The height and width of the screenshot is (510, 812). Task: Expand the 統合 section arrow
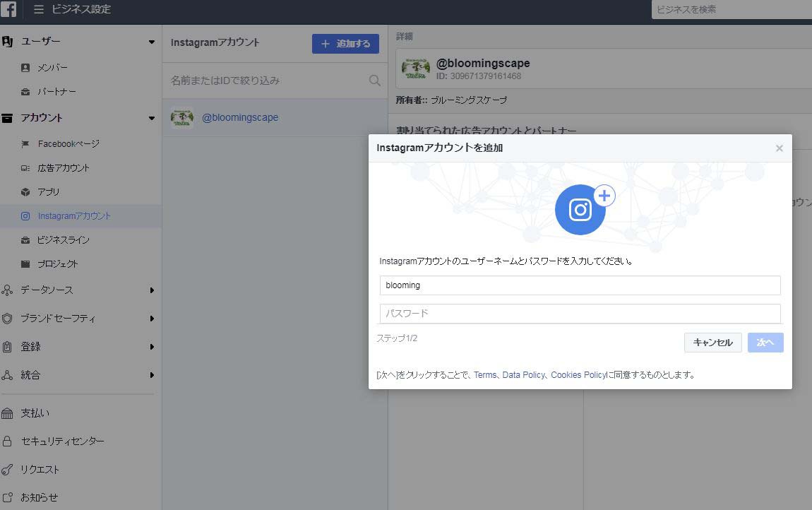click(x=152, y=375)
